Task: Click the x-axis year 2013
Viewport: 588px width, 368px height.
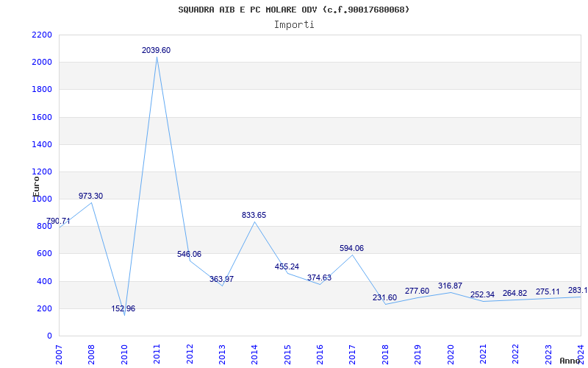Action: click(222, 355)
